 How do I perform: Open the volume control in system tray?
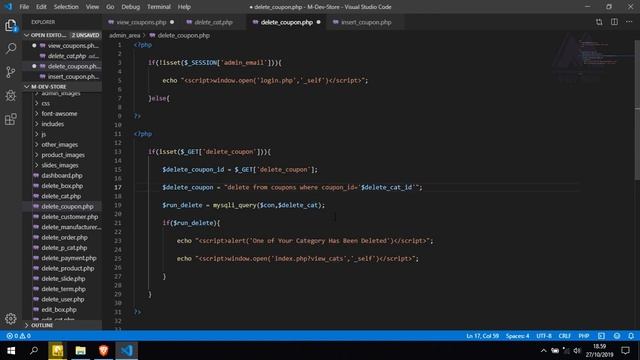coord(576,351)
